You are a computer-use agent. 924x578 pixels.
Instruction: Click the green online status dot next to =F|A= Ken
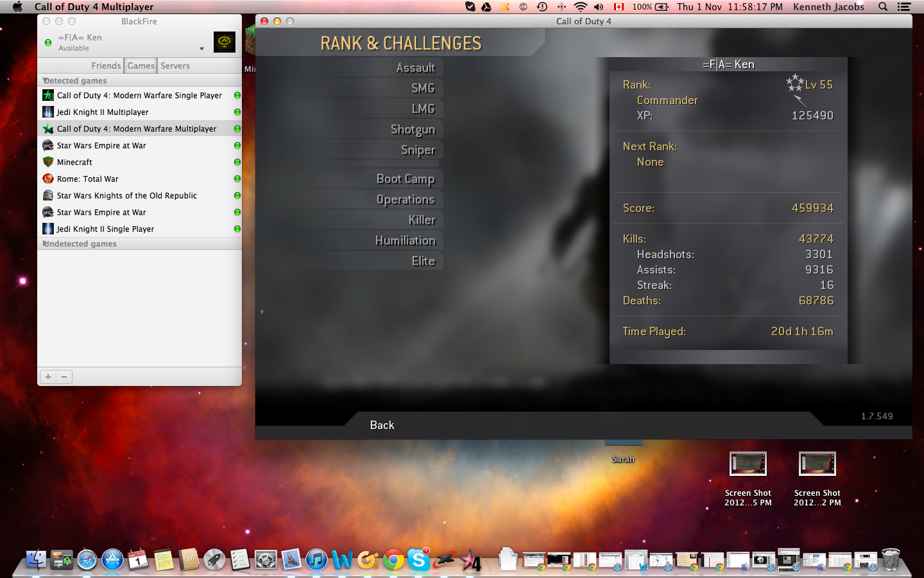pyautogui.click(x=48, y=43)
